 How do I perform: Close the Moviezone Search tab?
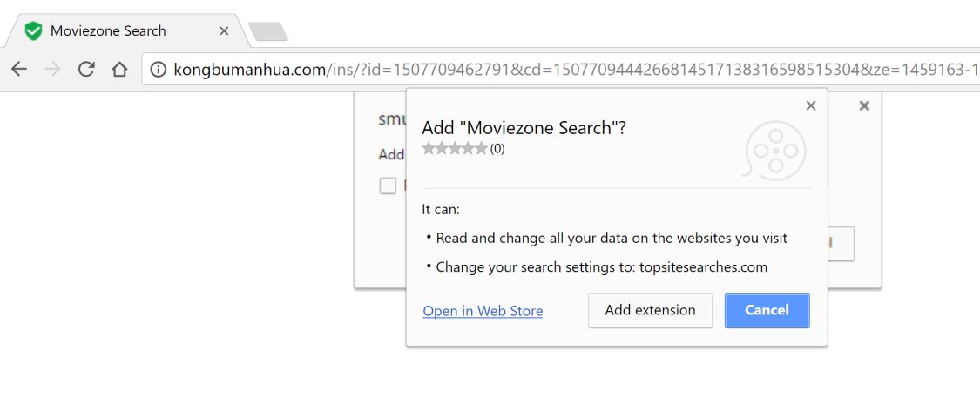pyautogui.click(x=224, y=31)
